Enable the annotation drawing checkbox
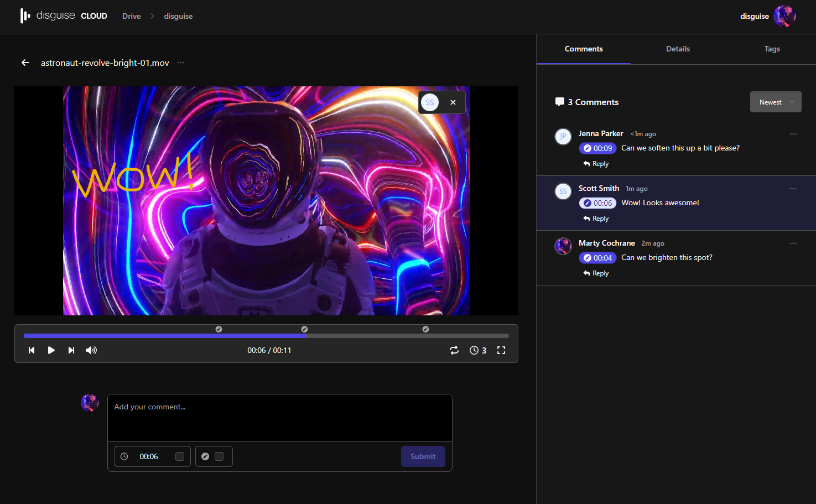This screenshot has width=816, height=504. pyautogui.click(x=219, y=456)
